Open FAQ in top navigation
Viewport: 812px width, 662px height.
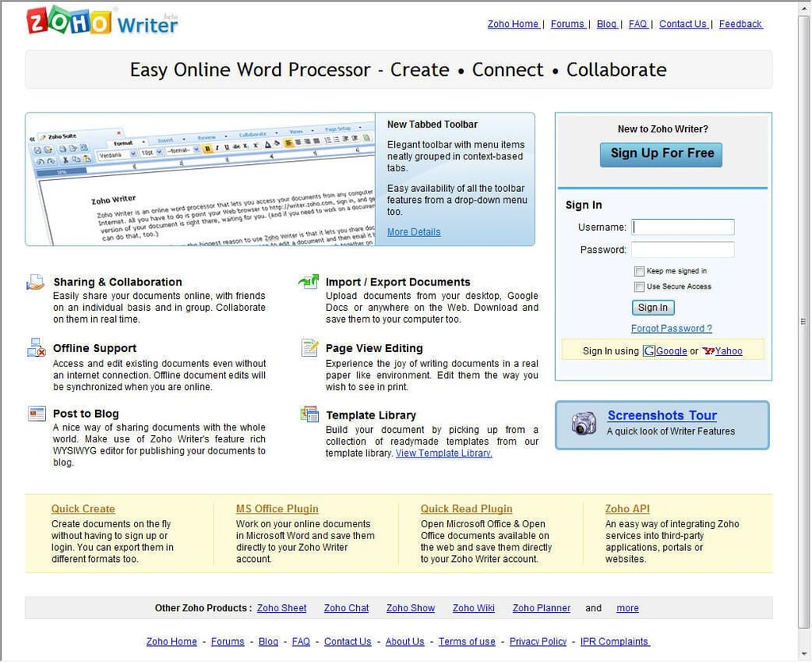tap(638, 24)
